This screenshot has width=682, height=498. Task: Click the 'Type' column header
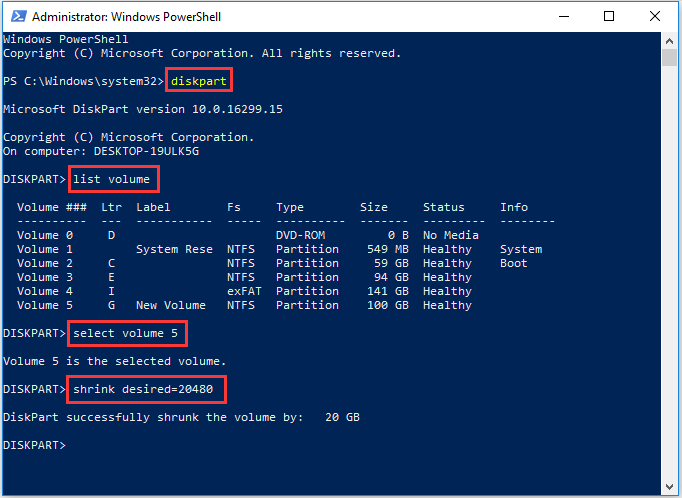coord(290,207)
